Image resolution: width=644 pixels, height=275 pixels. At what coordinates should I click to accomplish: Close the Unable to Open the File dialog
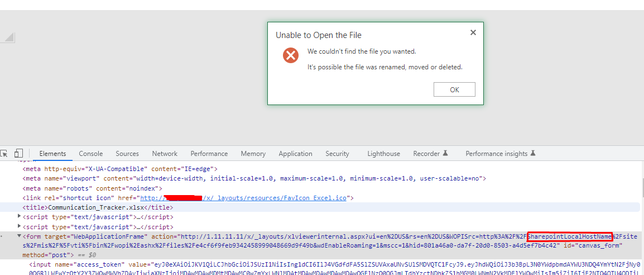[473, 32]
